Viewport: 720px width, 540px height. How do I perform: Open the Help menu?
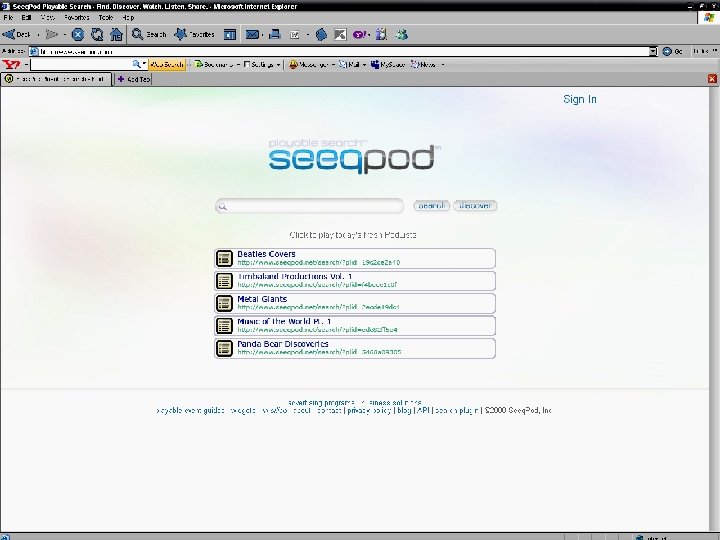tap(128, 17)
